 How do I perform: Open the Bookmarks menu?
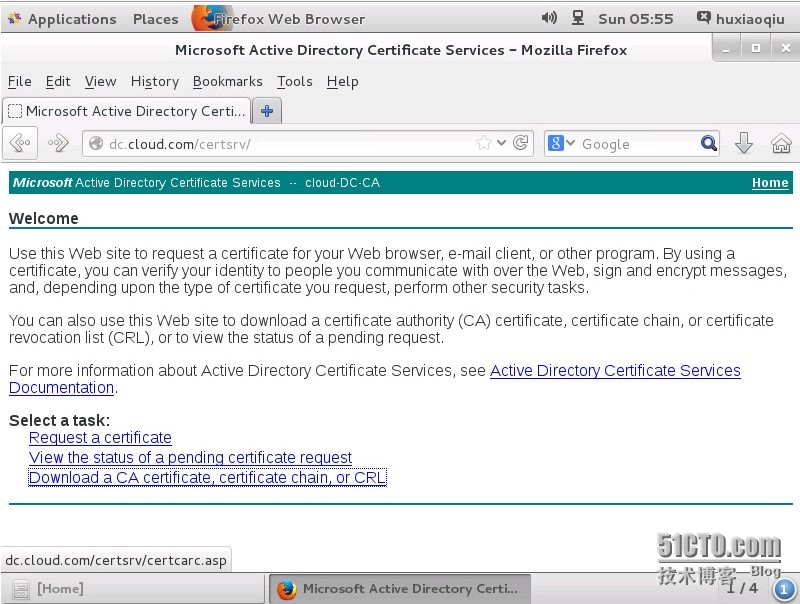click(x=228, y=81)
